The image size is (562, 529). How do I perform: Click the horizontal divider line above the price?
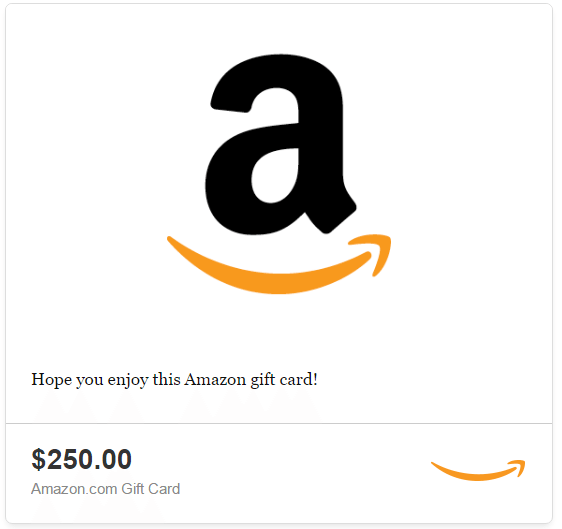pyautogui.click(x=279, y=423)
